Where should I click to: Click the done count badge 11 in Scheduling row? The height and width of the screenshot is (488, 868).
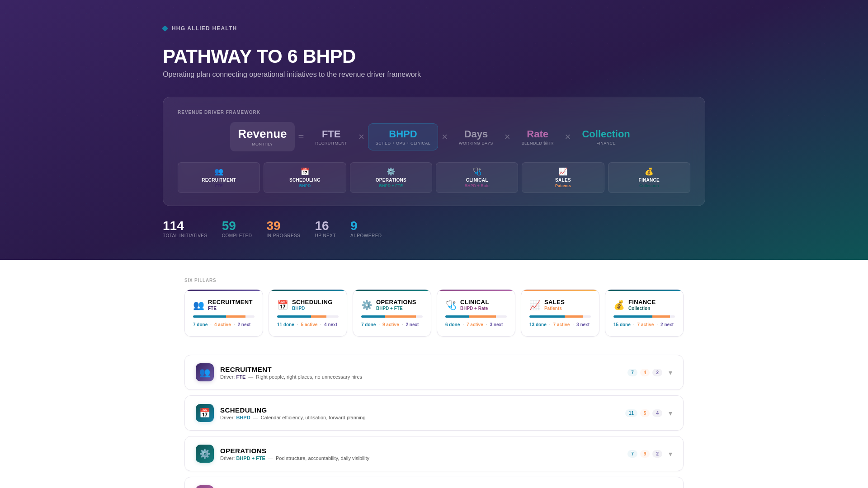pos(631,413)
